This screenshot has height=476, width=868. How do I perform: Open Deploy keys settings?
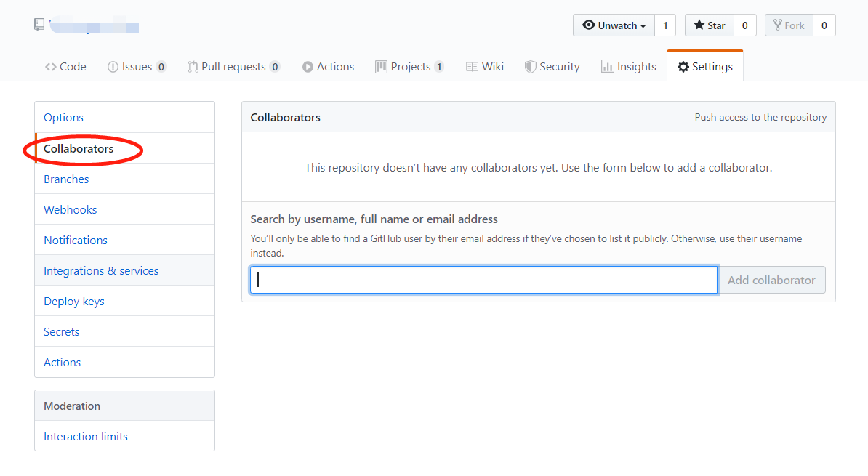[124, 301]
